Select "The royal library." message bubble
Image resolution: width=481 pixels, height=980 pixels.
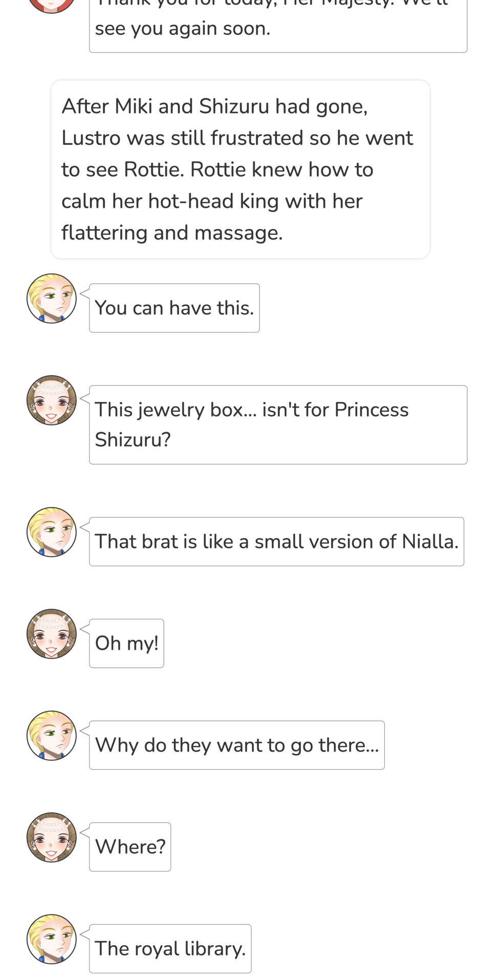[170, 948]
